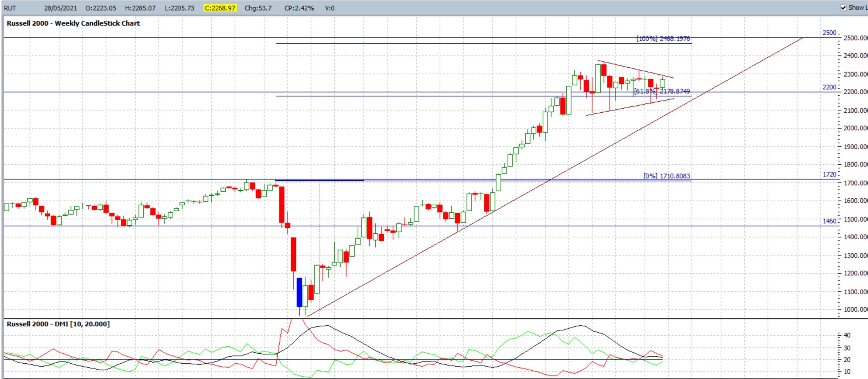Click the 10 level on DMI axis
This screenshot has height=379, width=868.
tap(847, 371)
